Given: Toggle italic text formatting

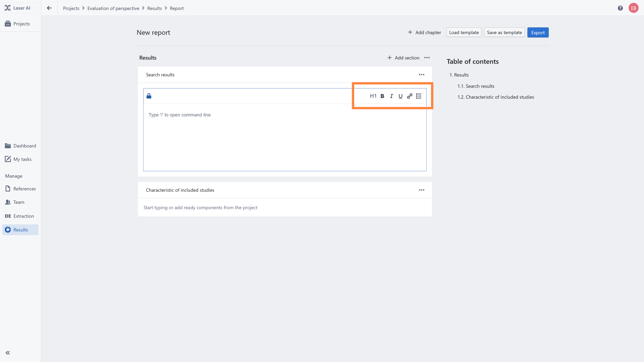Looking at the screenshot, I should (x=391, y=96).
